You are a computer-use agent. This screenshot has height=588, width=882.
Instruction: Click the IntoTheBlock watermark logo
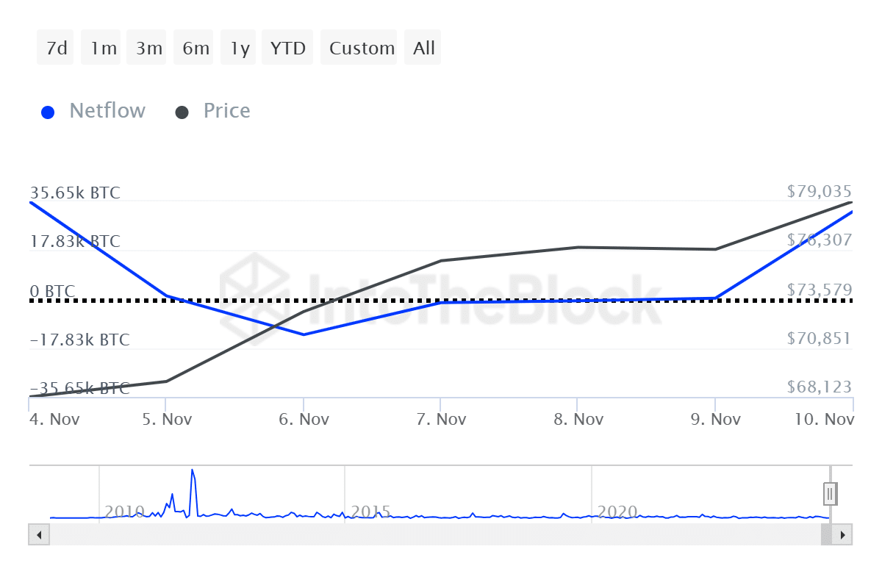(x=254, y=299)
